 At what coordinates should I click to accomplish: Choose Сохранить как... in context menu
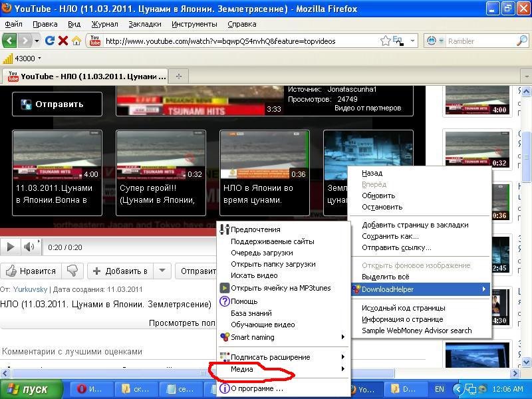pyautogui.click(x=421, y=236)
